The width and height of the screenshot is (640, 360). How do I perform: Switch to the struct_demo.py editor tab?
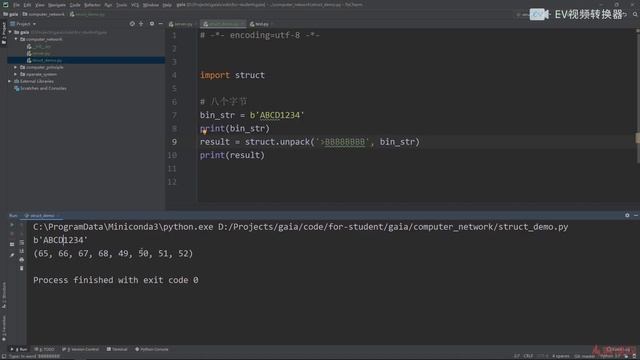(x=223, y=24)
